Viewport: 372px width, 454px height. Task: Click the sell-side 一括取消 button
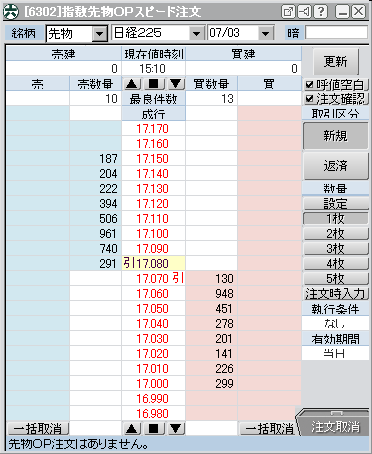point(38,428)
